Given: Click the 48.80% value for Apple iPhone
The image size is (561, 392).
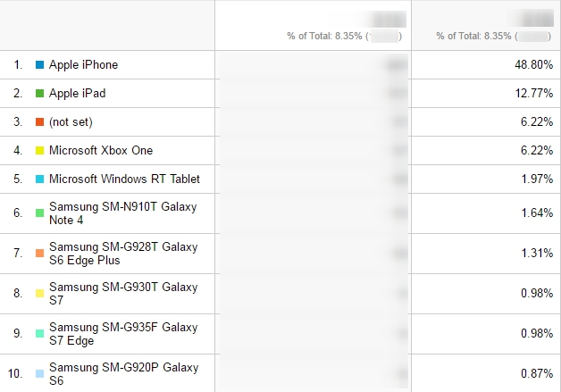Looking at the screenshot, I should pos(534,64).
